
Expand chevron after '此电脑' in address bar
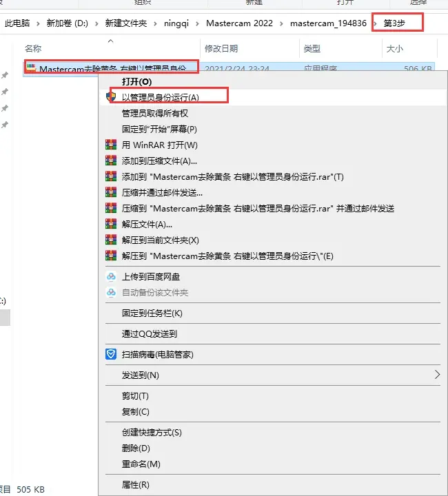tap(38, 23)
